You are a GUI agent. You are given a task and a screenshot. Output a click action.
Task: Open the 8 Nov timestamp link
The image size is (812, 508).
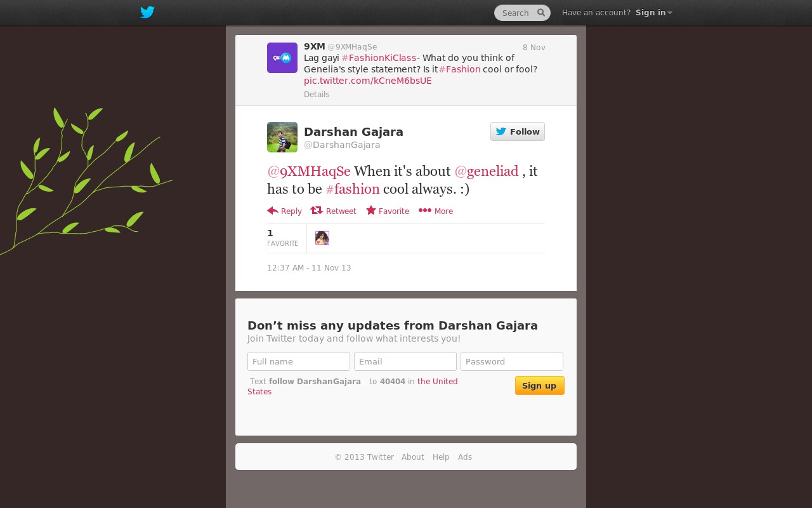click(534, 48)
